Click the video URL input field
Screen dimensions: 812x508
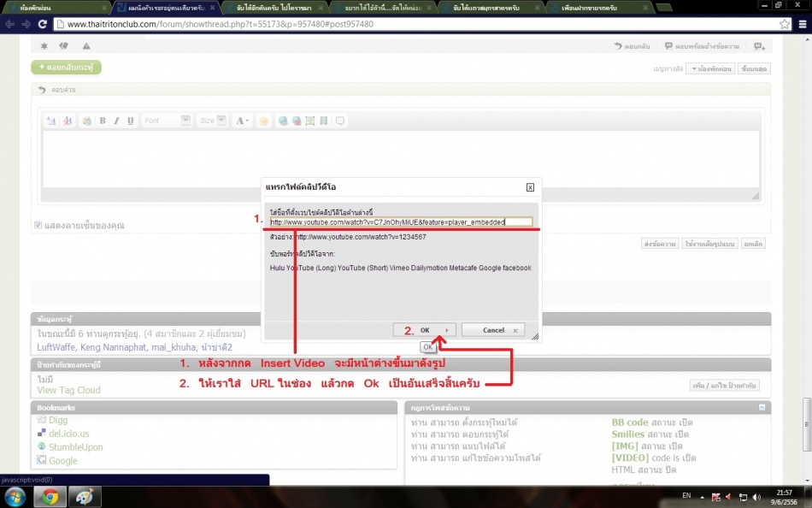click(400, 222)
